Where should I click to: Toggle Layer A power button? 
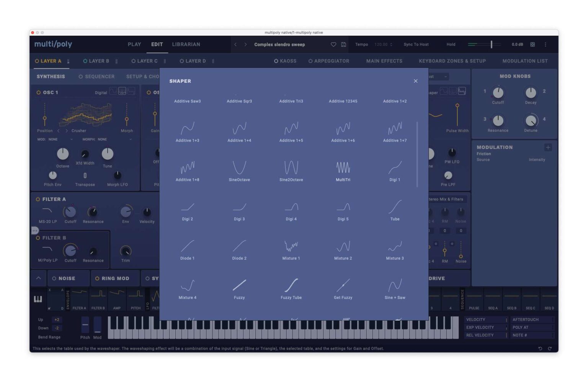37,61
